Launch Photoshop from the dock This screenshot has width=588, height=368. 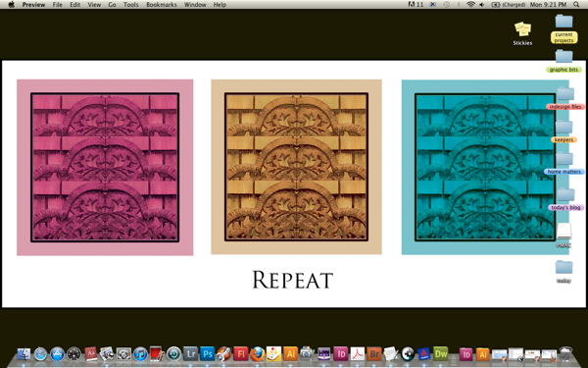(x=207, y=354)
